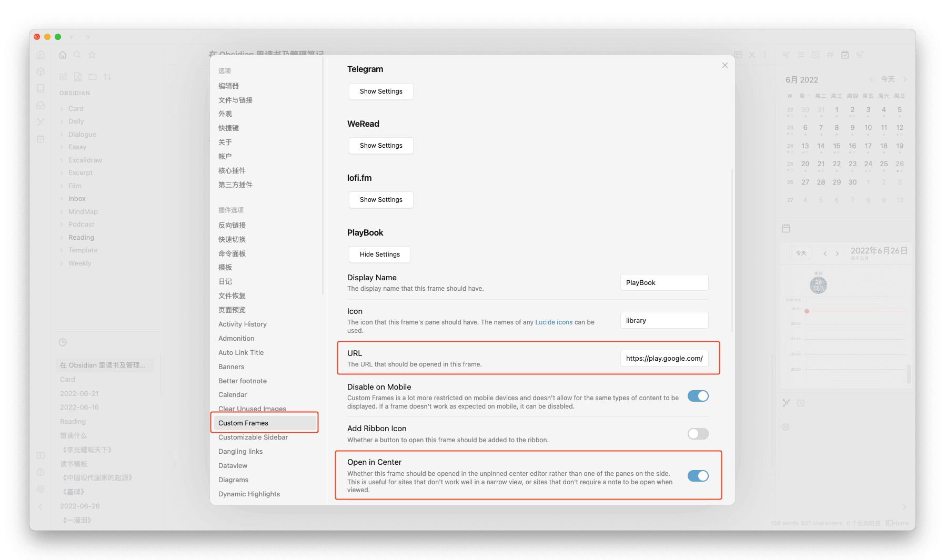Open more options icon for note

765,55
